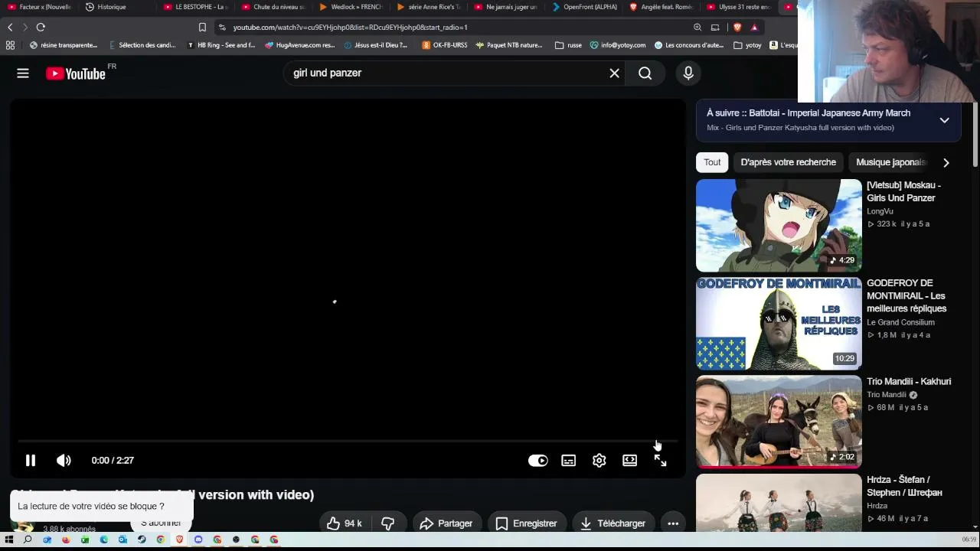980x551 pixels.
Task: Switch to theater mode
Action: 629,460
